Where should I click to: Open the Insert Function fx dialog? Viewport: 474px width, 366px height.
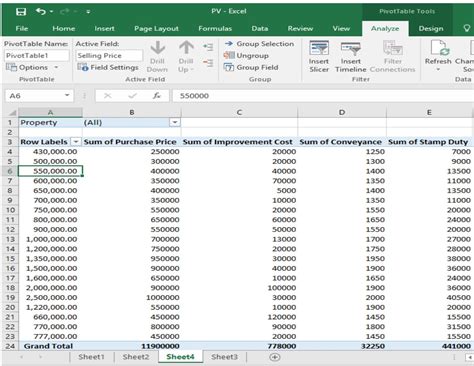coord(157,96)
